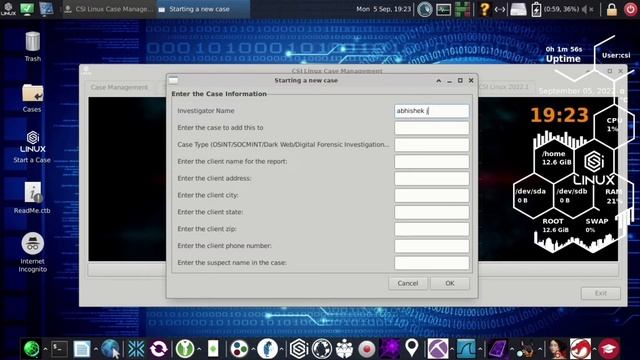Open the removable drive tray icon
The width and height of the screenshot is (640, 360).
[x=518, y=9]
